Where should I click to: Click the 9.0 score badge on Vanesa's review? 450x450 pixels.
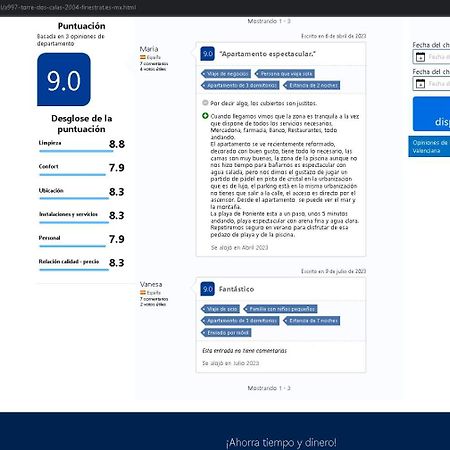pyautogui.click(x=207, y=289)
